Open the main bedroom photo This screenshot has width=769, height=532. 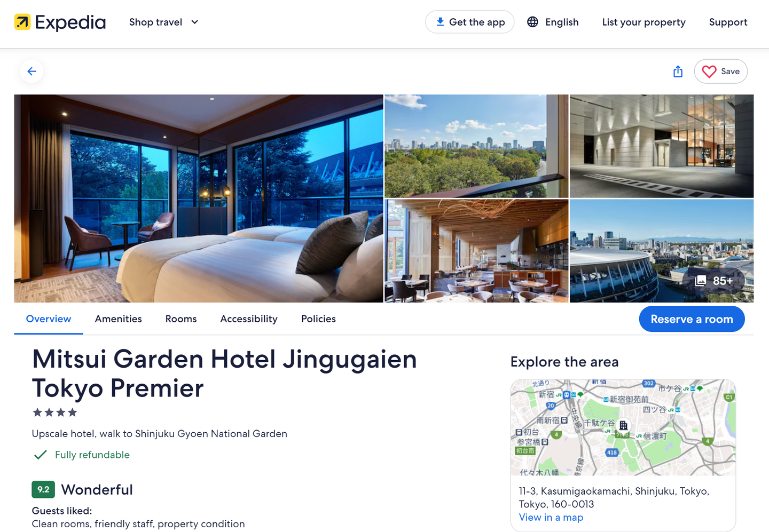(199, 198)
